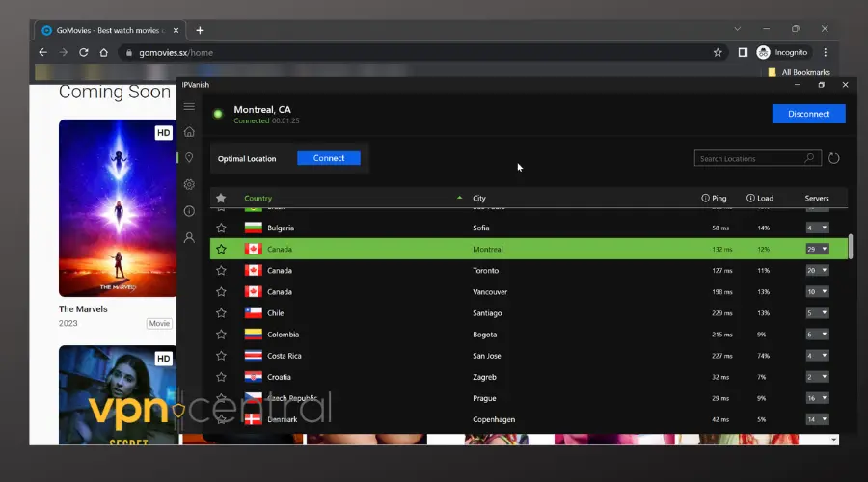The image size is (868, 482).
Task: Connect to the Optimal Location
Action: pyautogui.click(x=329, y=158)
